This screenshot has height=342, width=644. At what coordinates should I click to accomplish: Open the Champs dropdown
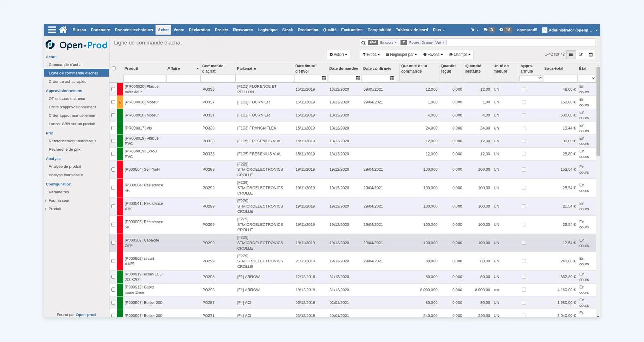[x=460, y=55]
